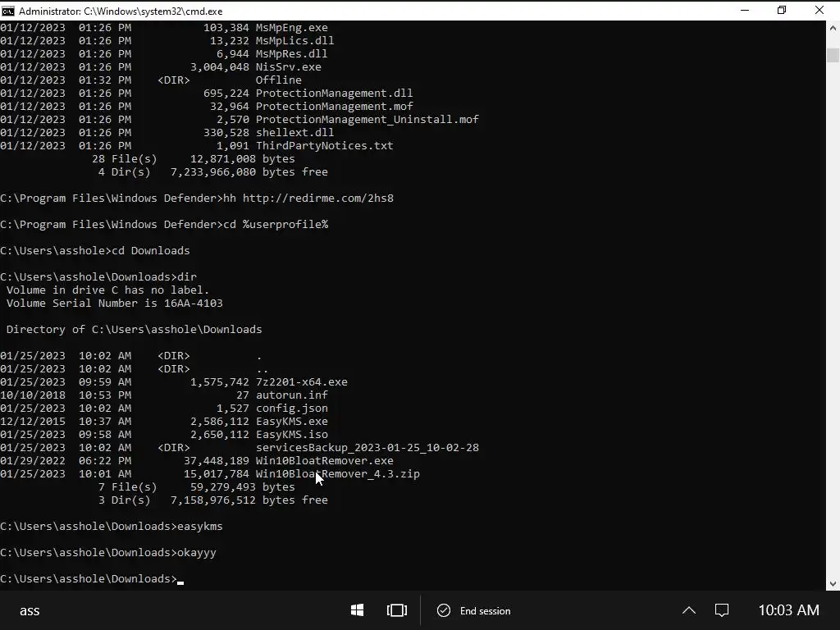
Task: Click the autorun.inf file name
Action: point(291,395)
